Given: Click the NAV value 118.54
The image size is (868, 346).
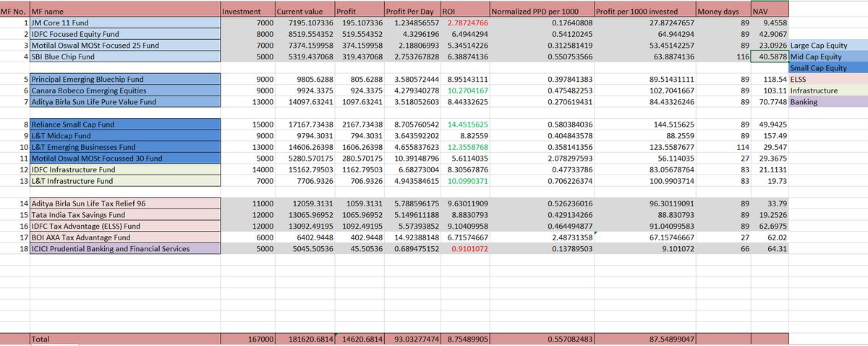Looking at the screenshot, I should point(770,80).
